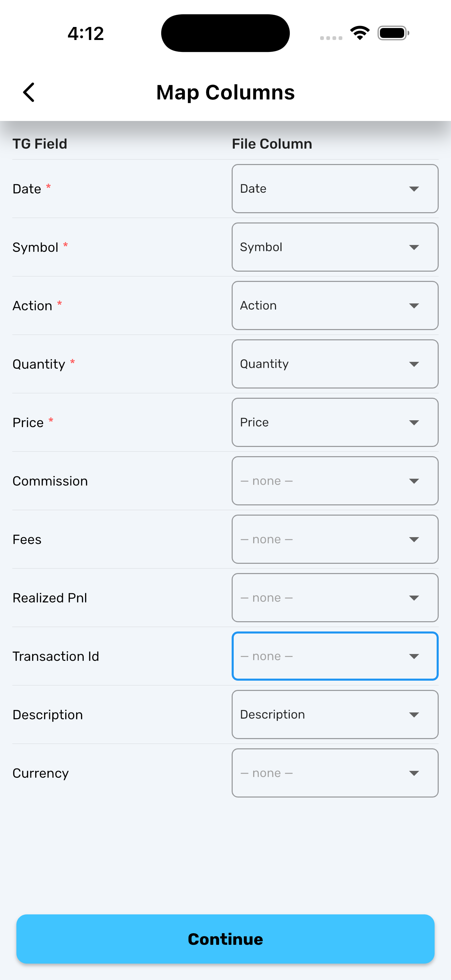
Task: Tap the Transaction Id field label
Action: click(x=56, y=657)
